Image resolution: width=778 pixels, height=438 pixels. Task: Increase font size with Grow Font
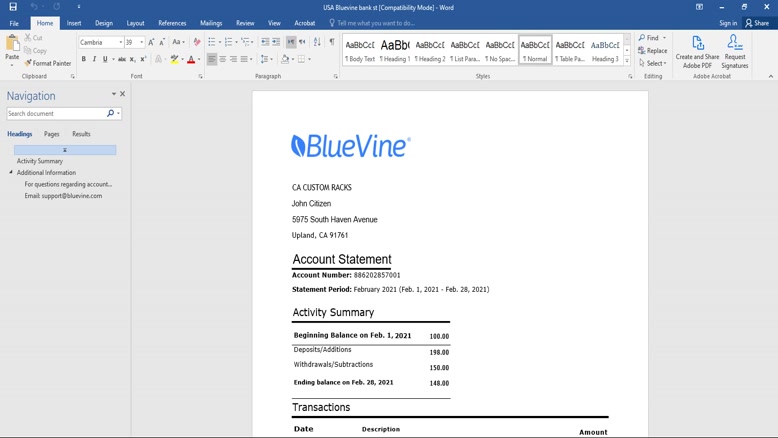pyautogui.click(x=151, y=42)
